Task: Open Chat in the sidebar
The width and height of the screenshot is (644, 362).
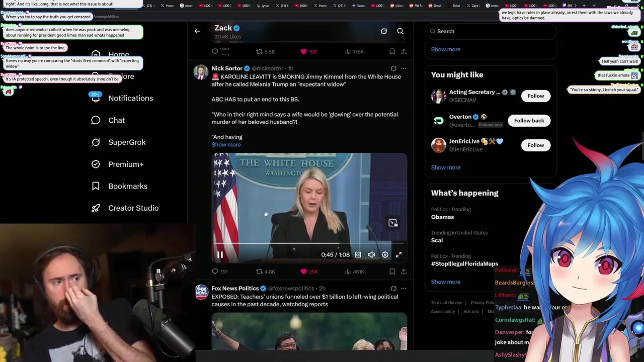Action: 116,120
